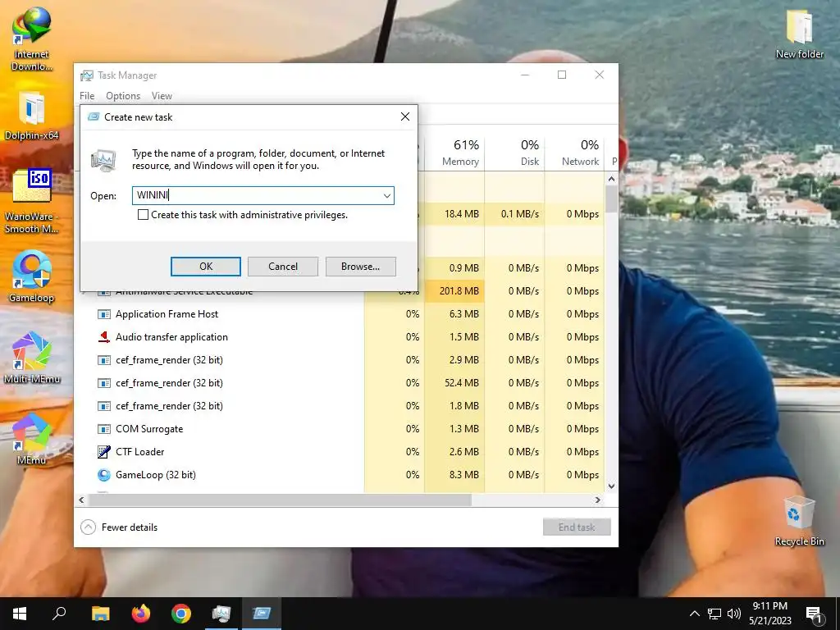Select the New folder desktop icon
The width and height of the screenshot is (840, 630).
click(800, 34)
